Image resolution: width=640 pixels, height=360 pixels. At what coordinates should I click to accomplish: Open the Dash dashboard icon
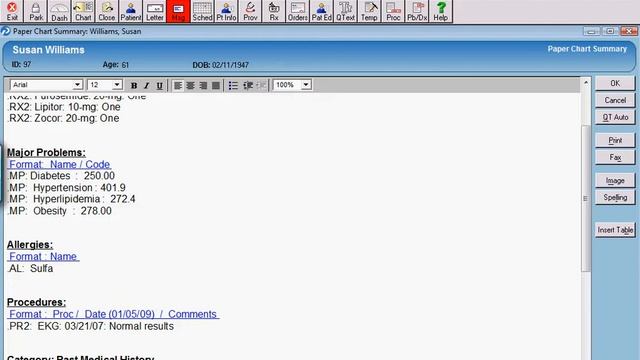click(59, 11)
